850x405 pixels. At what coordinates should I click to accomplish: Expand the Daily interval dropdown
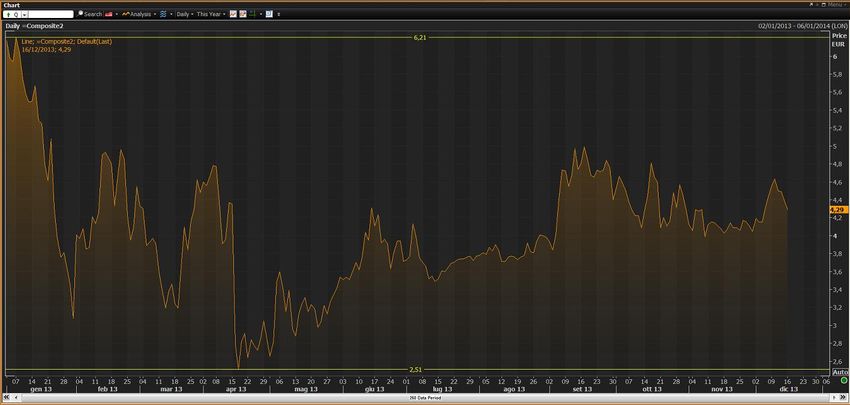184,15
